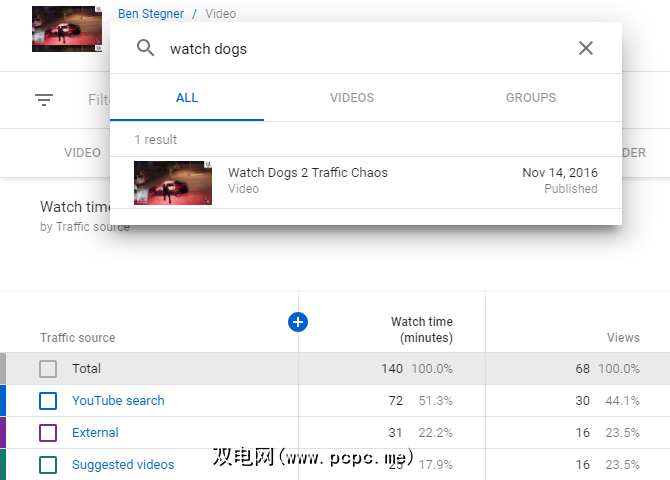
Task: Toggle the YouTube search checkbox
Action: pyautogui.click(x=48, y=400)
